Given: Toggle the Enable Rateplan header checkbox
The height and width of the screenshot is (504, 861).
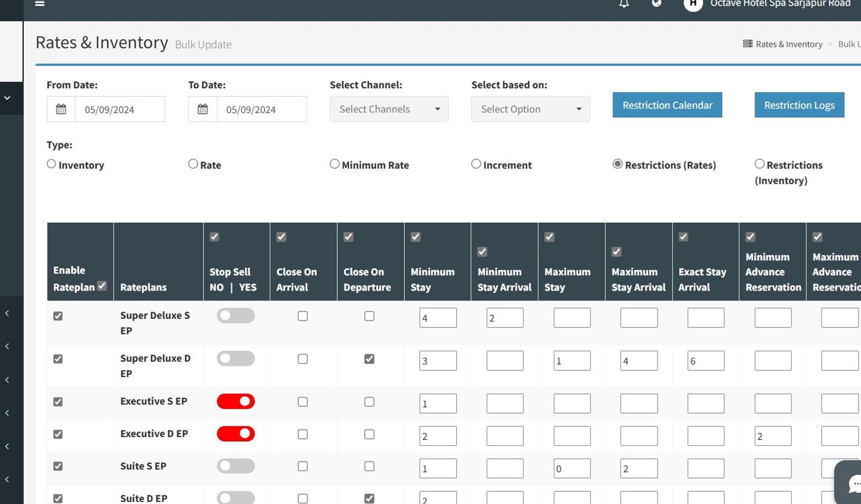Looking at the screenshot, I should coord(102,286).
